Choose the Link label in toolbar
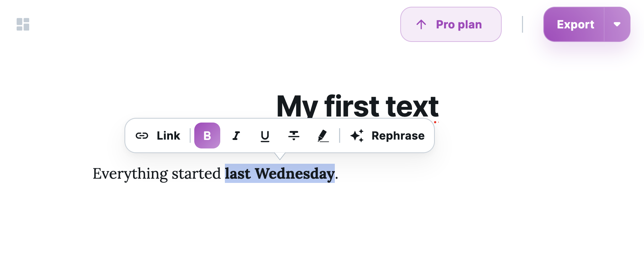 coord(168,136)
